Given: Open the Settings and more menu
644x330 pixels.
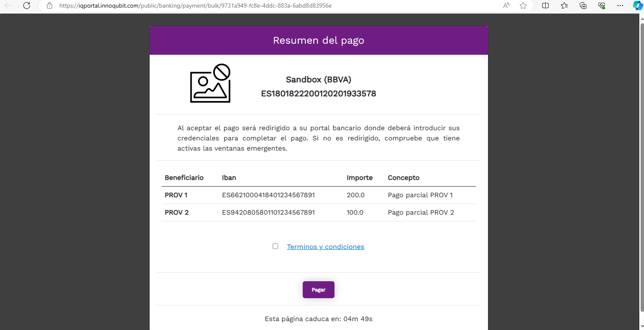Looking at the screenshot, I should click(620, 6).
